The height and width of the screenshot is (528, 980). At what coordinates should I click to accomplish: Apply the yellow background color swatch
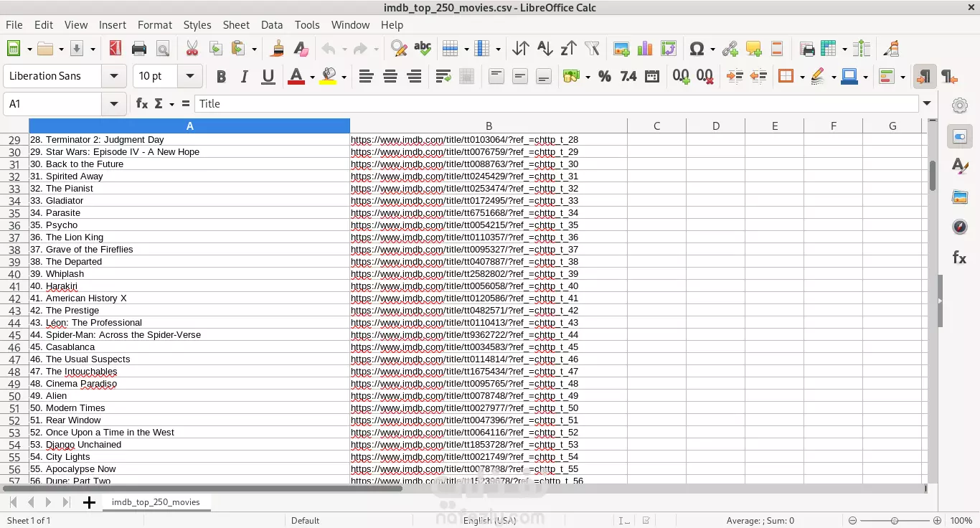[x=328, y=76]
